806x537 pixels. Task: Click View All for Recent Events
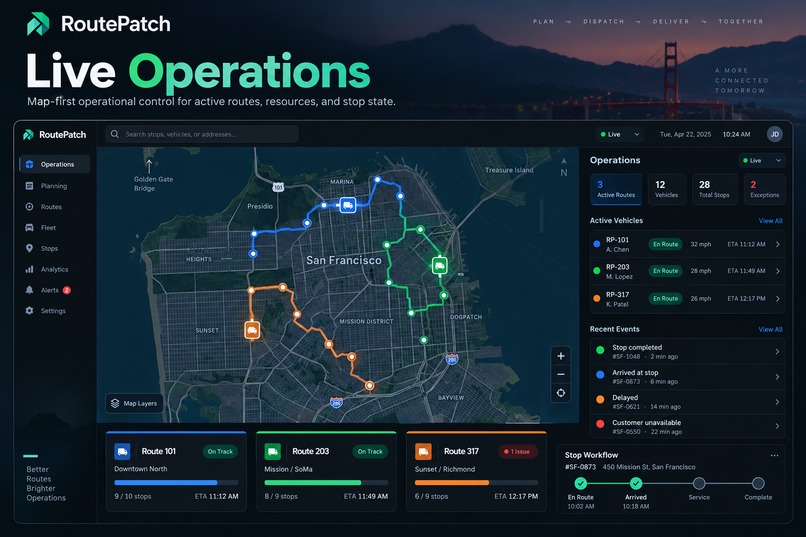point(770,329)
